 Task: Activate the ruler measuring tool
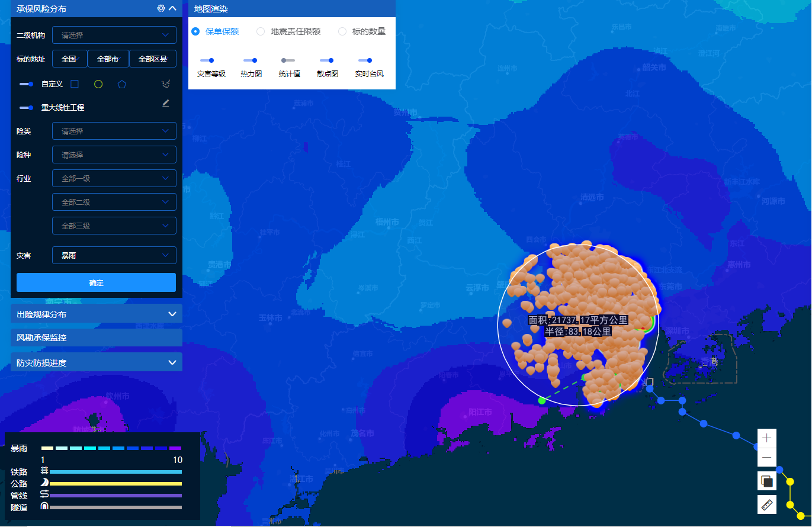[x=767, y=504]
